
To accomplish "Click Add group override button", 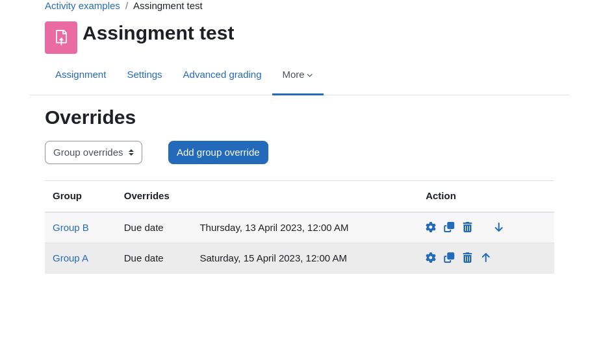I will 218,152.
